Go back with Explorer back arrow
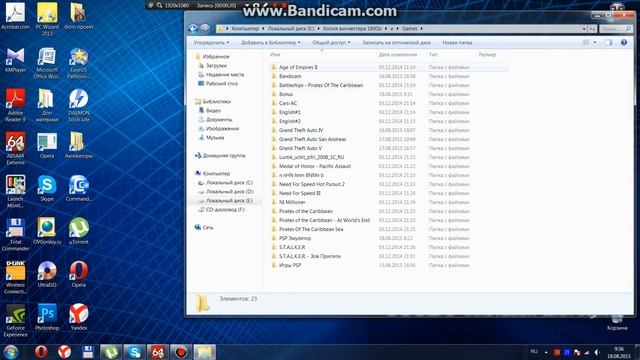This screenshot has height=360, width=640. pyautogui.click(x=193, y=29)
